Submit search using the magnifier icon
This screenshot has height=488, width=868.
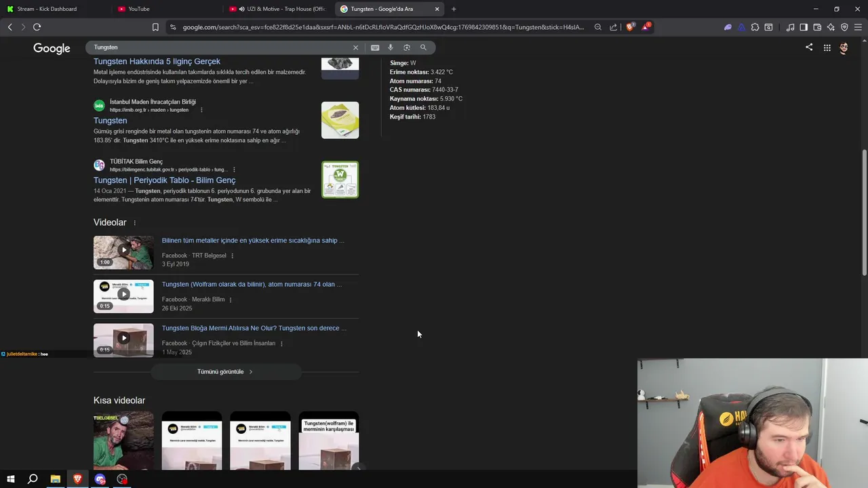click(x=423, y=47)
